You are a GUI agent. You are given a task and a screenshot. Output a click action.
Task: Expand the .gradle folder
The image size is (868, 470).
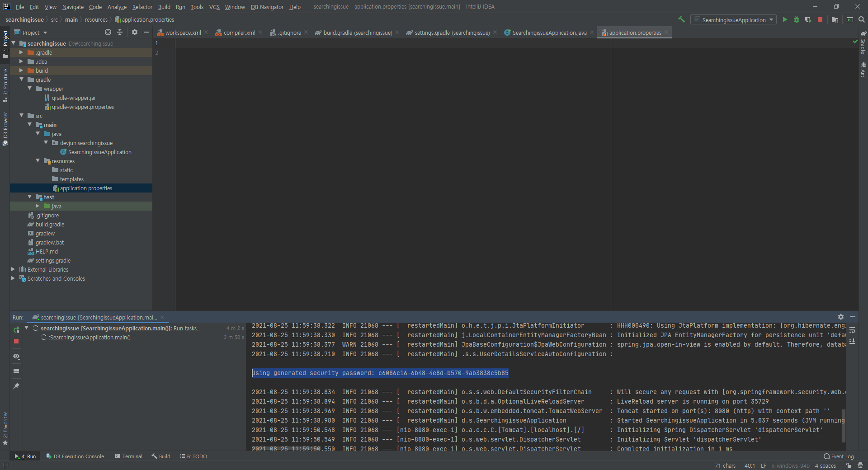click(21, 52)
